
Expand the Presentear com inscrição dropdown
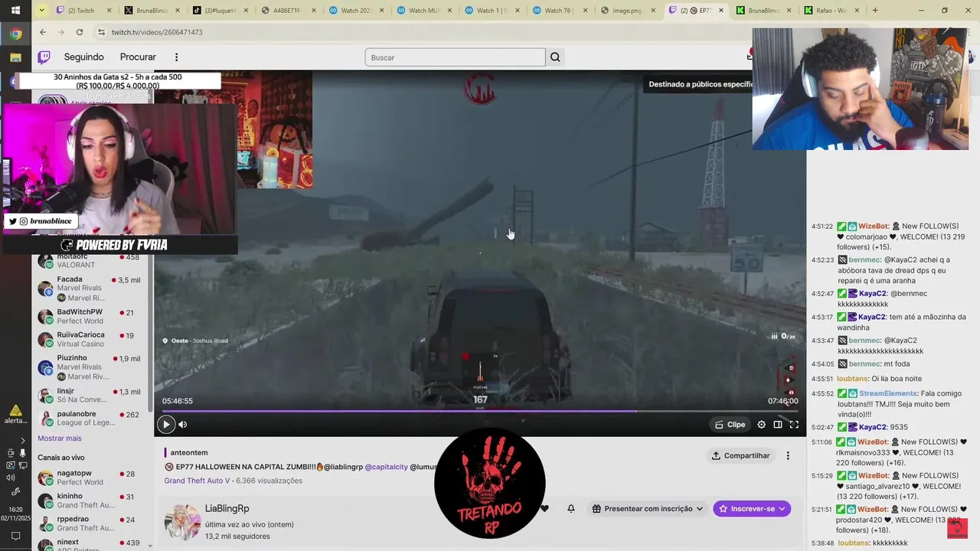647,509
